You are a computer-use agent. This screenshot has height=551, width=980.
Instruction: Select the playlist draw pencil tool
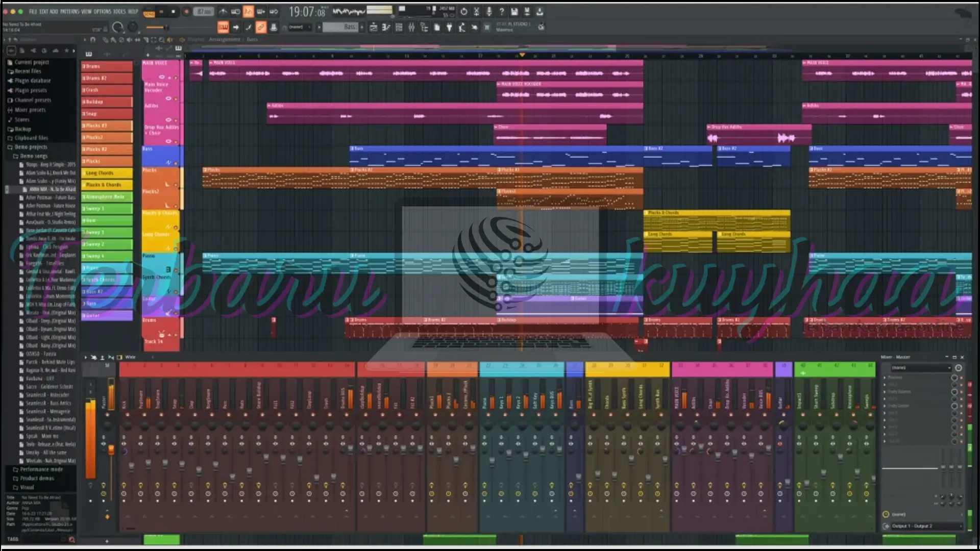click(105, 39)
